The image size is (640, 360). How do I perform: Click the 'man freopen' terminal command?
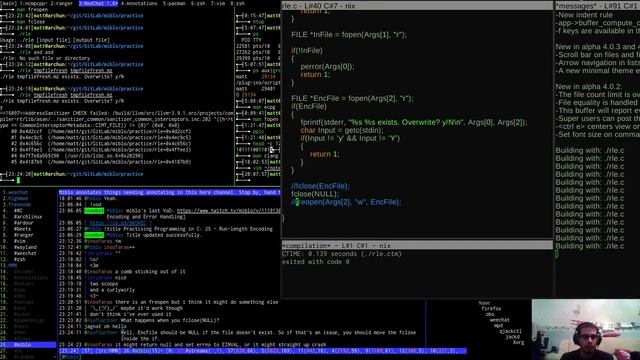pyautogui.click(x=32, y=9)
